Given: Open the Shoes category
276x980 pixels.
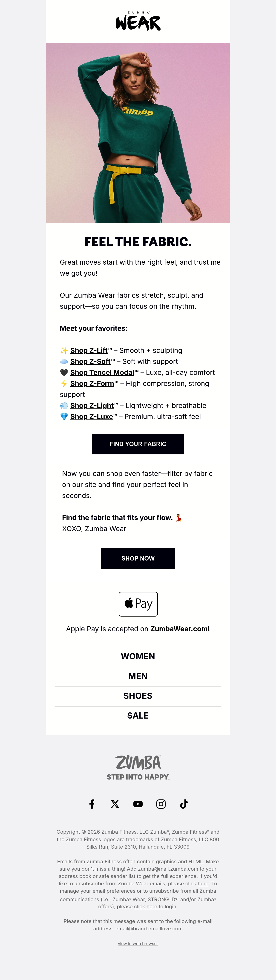Looking at the screenshot, I should click(138, 696).
